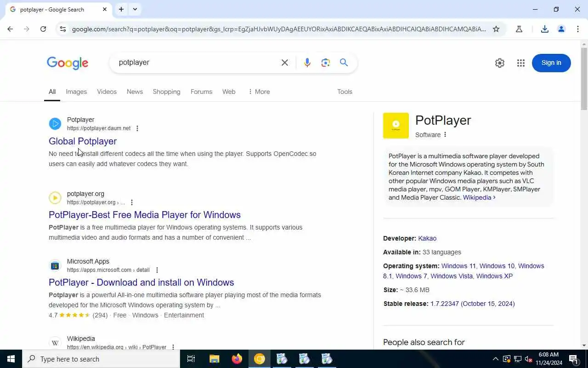Viewport: 588px width, 368px height.
Task: Open the Kakao developer link
Action: (427, 238)
